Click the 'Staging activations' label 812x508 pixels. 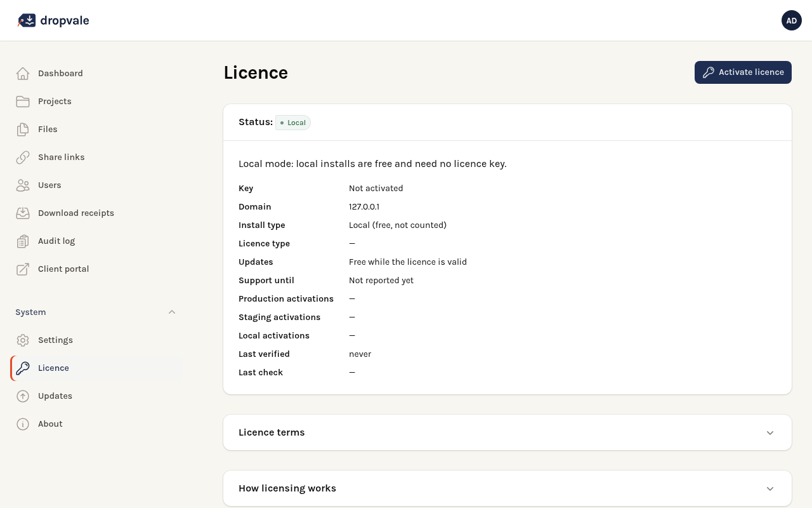[280, 317]
